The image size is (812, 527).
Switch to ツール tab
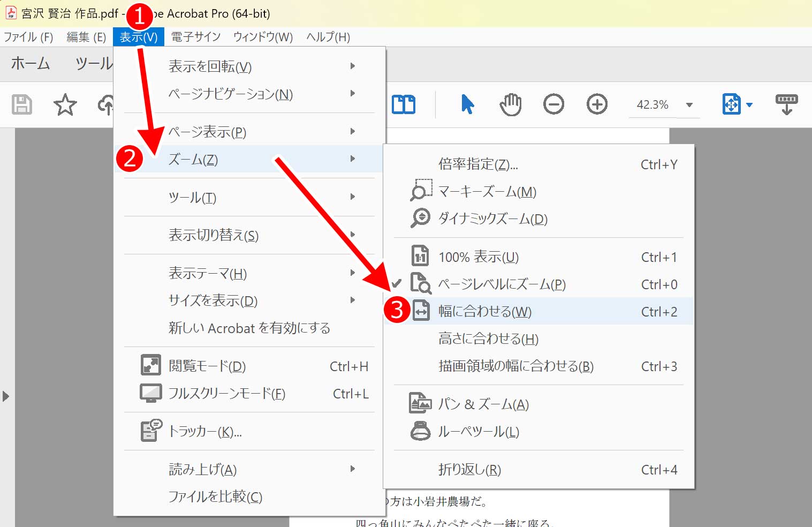(94, 63)
